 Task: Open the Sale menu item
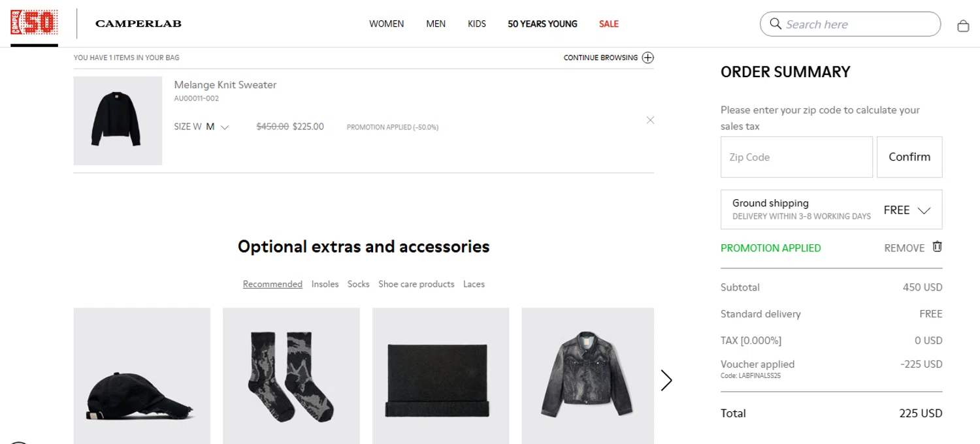pos(609,24)
